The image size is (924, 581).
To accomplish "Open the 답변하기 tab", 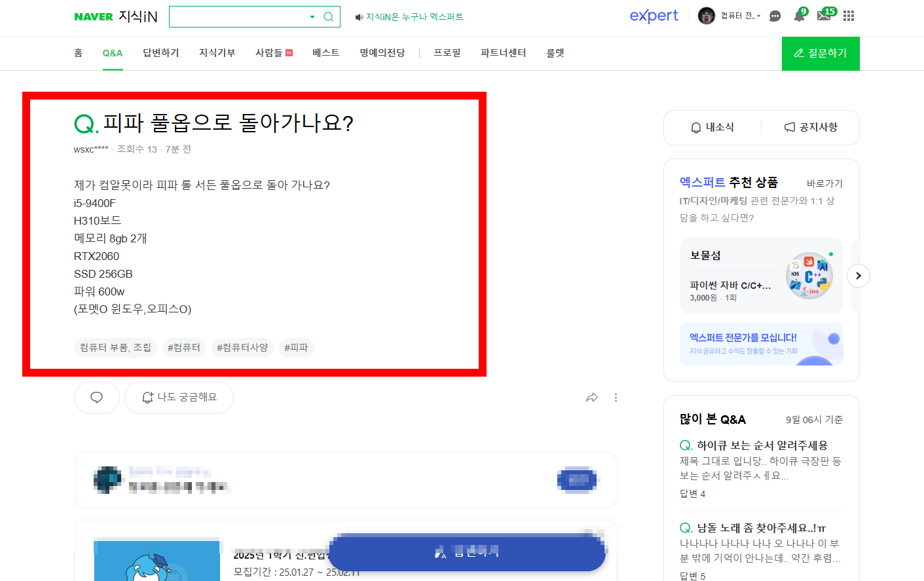I will point(161,53).
